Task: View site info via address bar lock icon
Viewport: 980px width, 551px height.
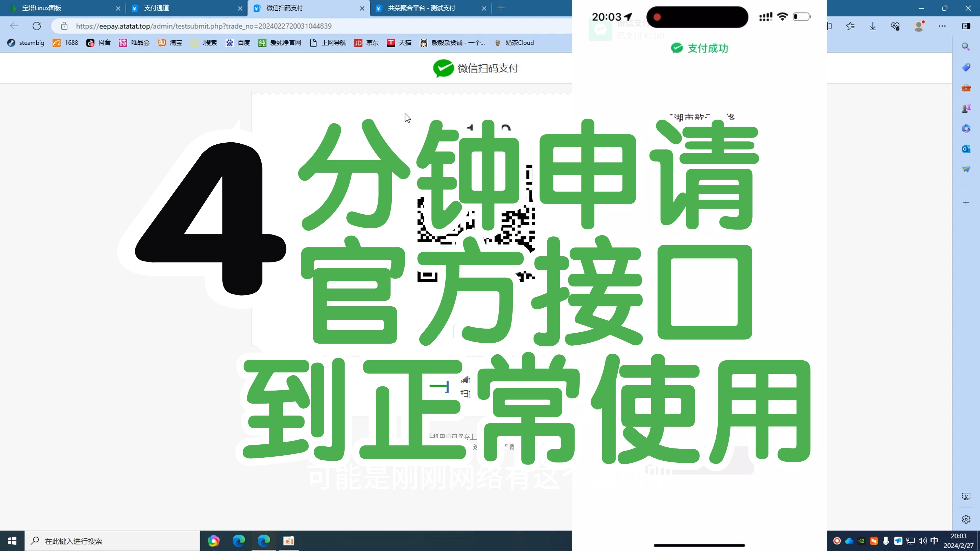Action: [x=64, y=26]
